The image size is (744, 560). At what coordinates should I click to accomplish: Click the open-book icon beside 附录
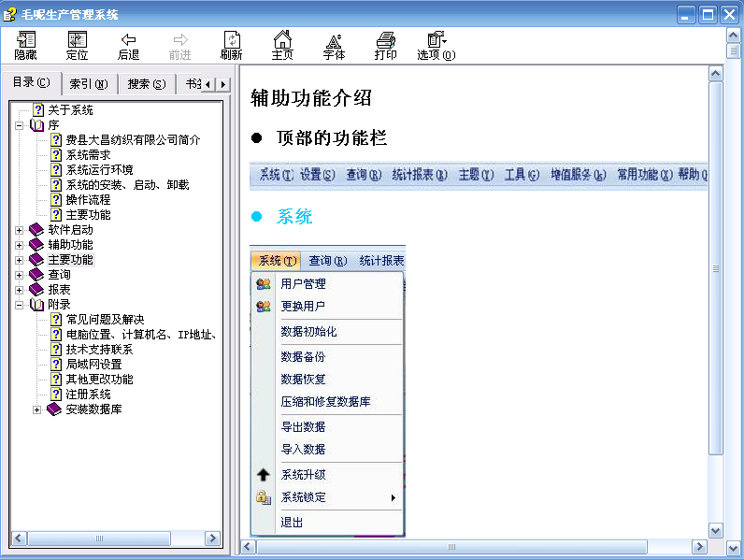click(x=37, y=305)
